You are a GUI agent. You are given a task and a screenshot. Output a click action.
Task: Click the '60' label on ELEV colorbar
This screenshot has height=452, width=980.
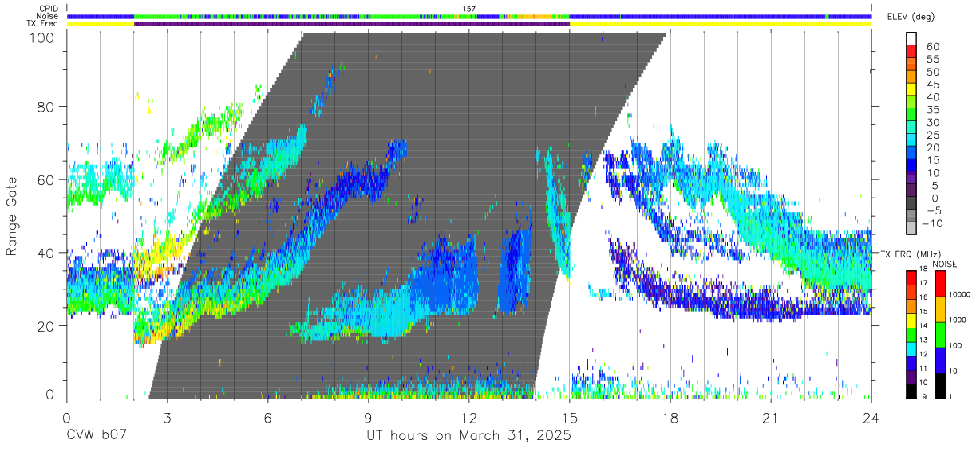tap(932, 47)
